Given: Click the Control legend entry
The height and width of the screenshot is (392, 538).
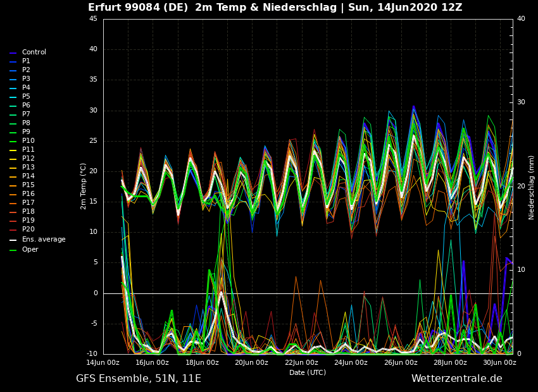Looking at the screenshot, I should coord(34,52).
